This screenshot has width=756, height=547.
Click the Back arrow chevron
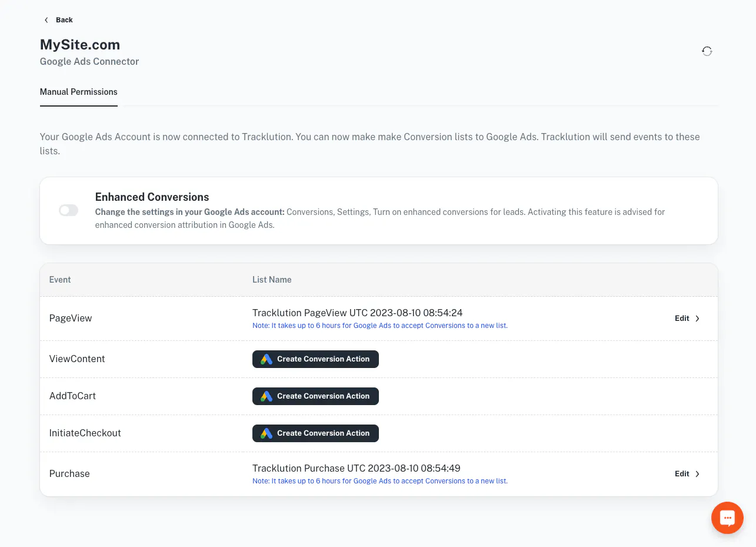coord(46,20)
